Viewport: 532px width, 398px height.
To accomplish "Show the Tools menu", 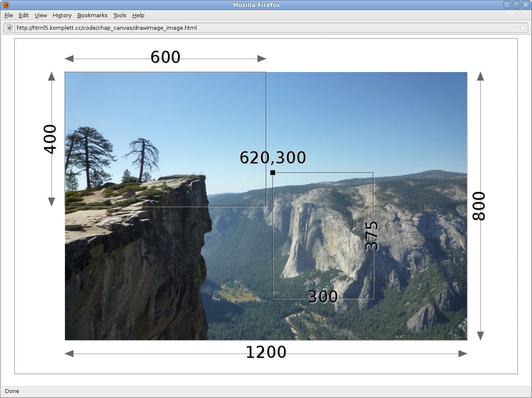I will coord(119,16).
